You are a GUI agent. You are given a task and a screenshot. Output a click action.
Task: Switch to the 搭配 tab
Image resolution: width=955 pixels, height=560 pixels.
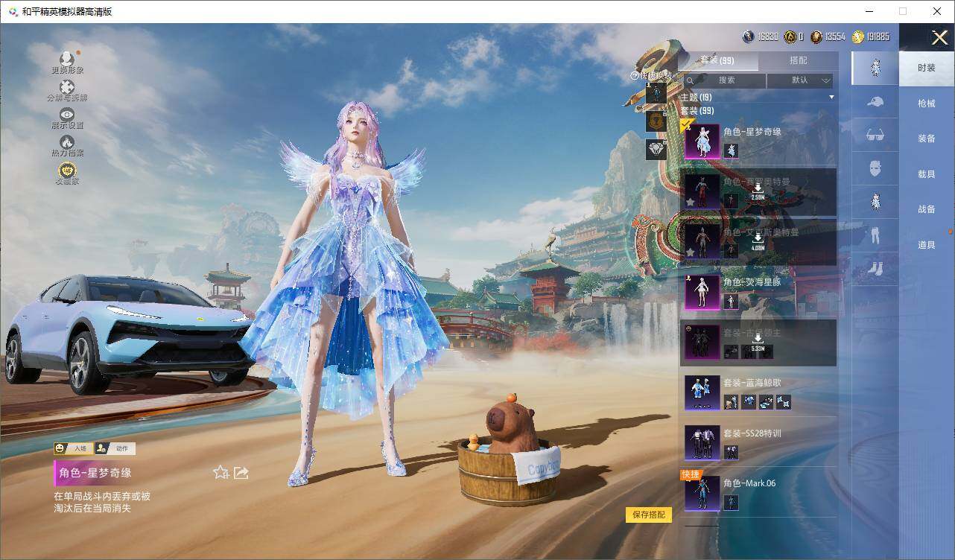(798, 60)
